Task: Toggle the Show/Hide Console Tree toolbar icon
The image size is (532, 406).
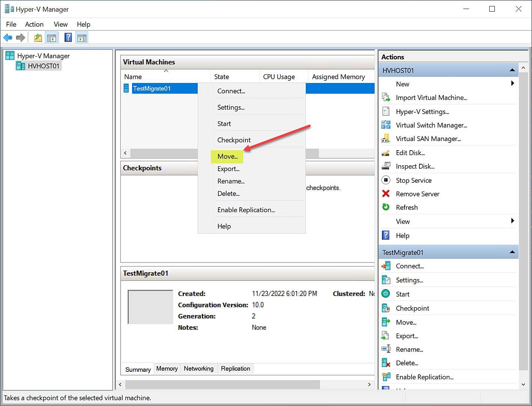Action: tap(51, 38)
